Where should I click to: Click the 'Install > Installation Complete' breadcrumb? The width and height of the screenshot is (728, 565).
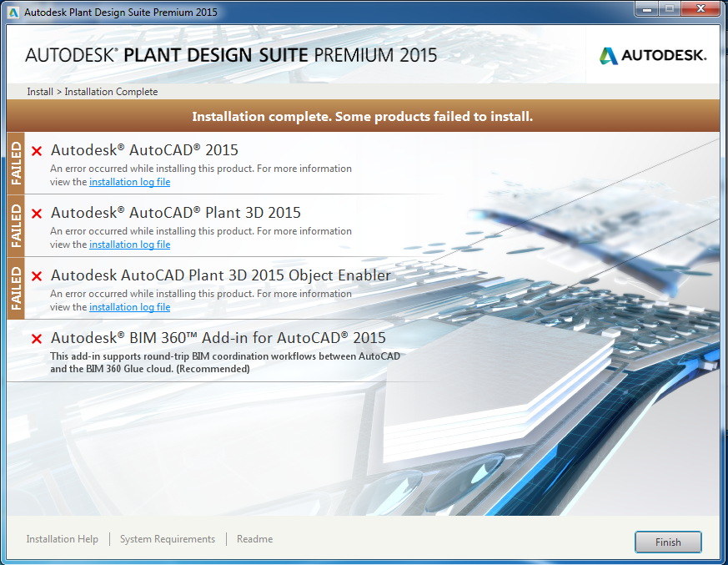(93, 92)
